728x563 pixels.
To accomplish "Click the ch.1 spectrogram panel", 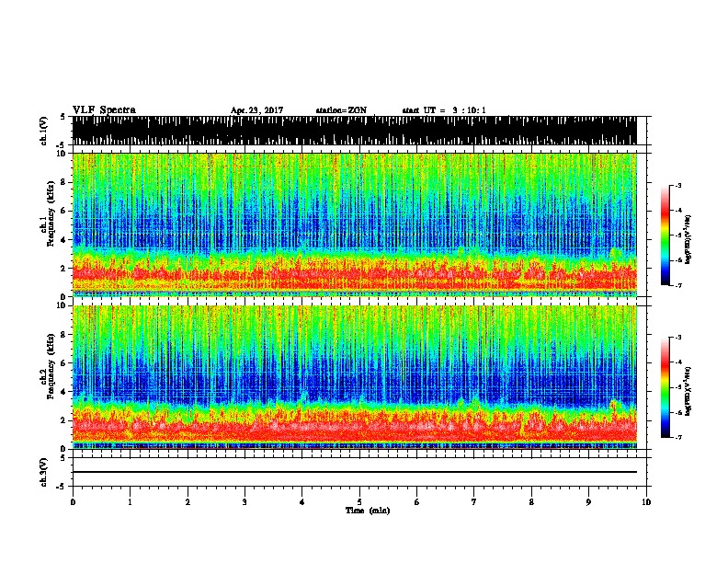I will 354,224.
